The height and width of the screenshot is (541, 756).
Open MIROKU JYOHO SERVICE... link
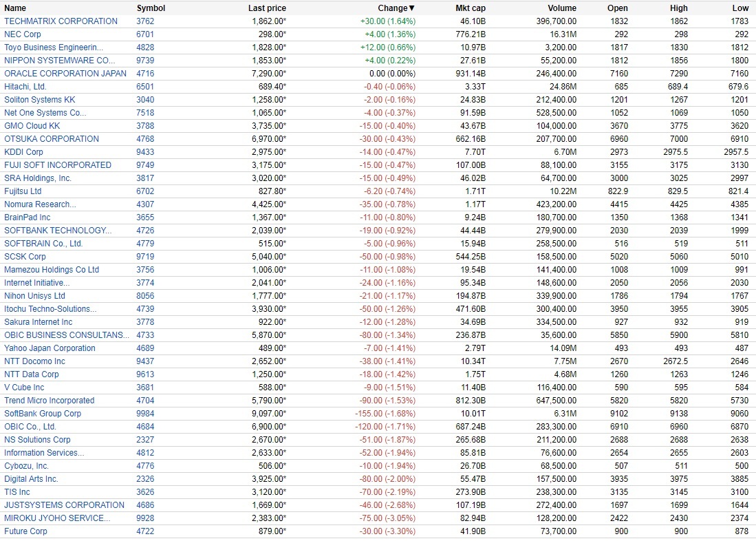[x=57, y=518]
